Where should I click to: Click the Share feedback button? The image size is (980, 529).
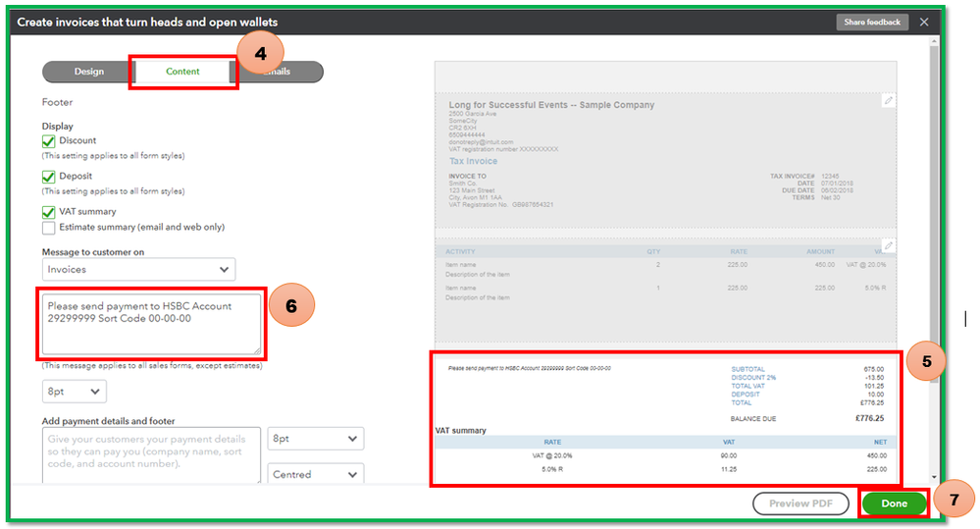click(872, 22)
